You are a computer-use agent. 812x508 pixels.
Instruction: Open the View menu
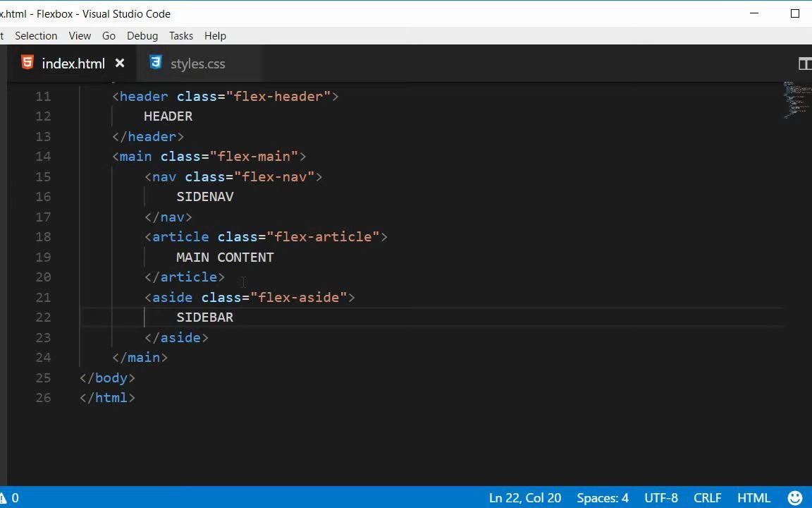coord(80,36)
